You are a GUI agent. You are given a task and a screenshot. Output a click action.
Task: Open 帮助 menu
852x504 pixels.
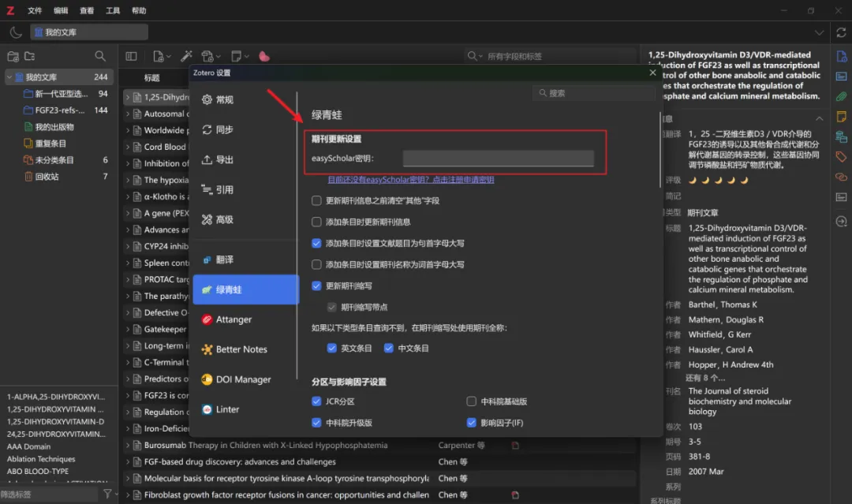(x=139, y=10)
